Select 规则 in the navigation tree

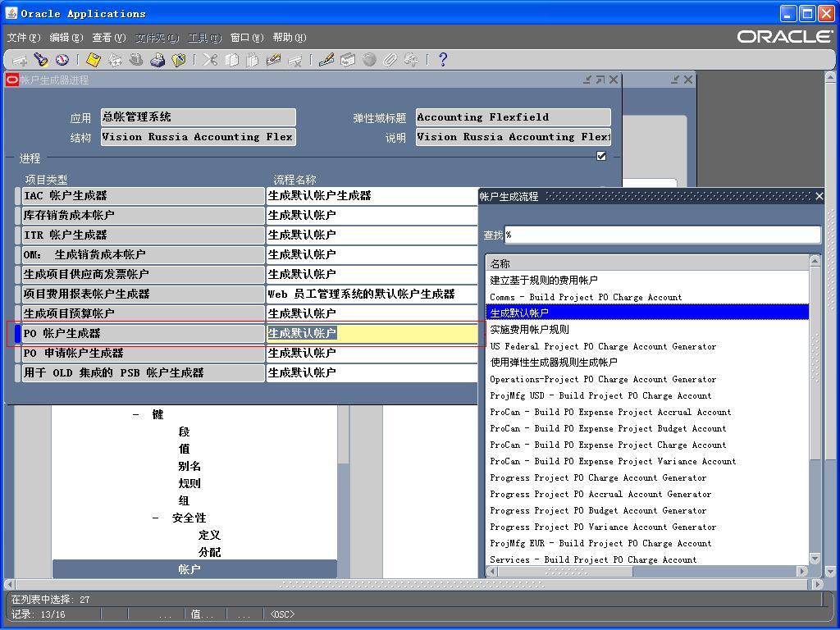click(189, 483)
